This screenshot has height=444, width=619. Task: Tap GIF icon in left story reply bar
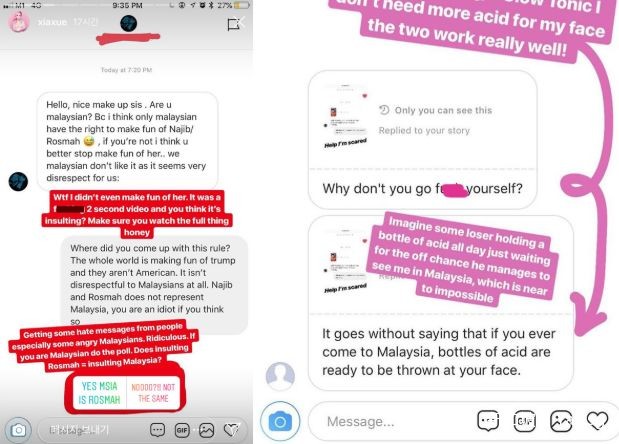click(x=182, y=430)
